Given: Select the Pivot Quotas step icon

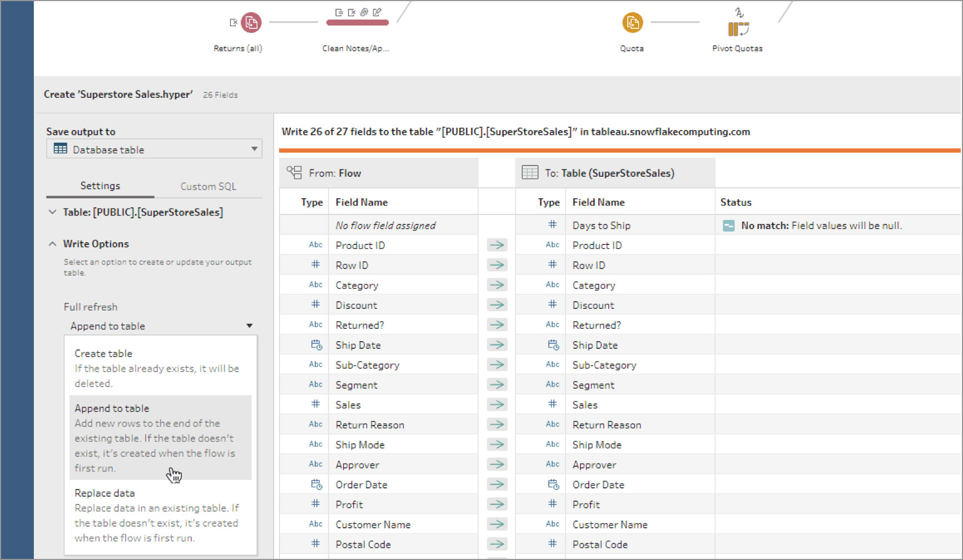Looking at the screenshot, I should point(738,28).
